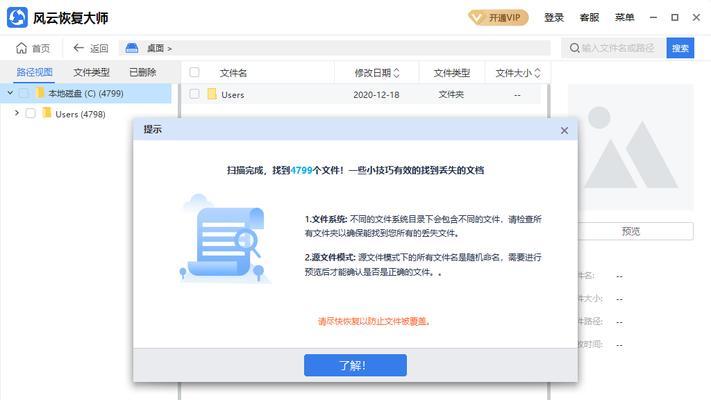Minimize the application window
This screenshot has height=400, width=711.
coord(653,18)
